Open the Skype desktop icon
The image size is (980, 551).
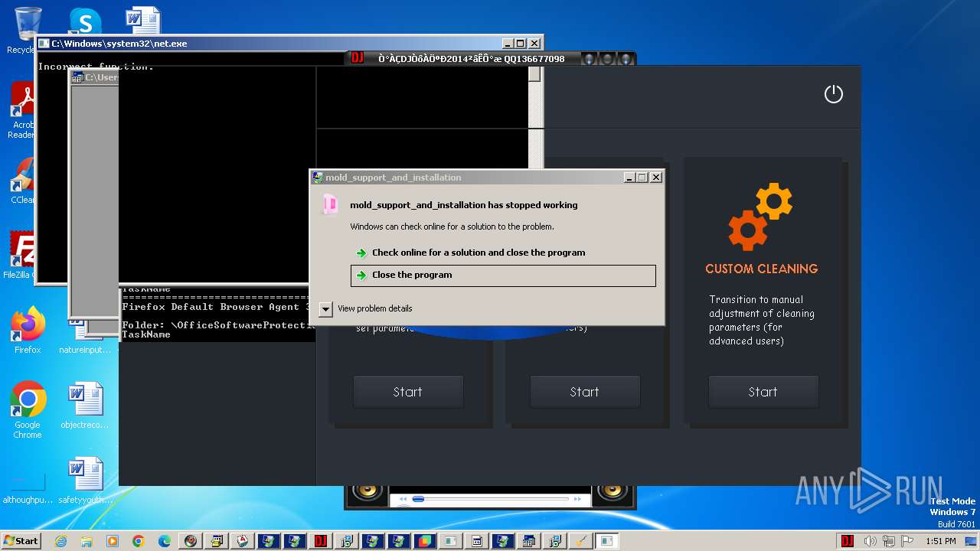click(x=85, y=21)
